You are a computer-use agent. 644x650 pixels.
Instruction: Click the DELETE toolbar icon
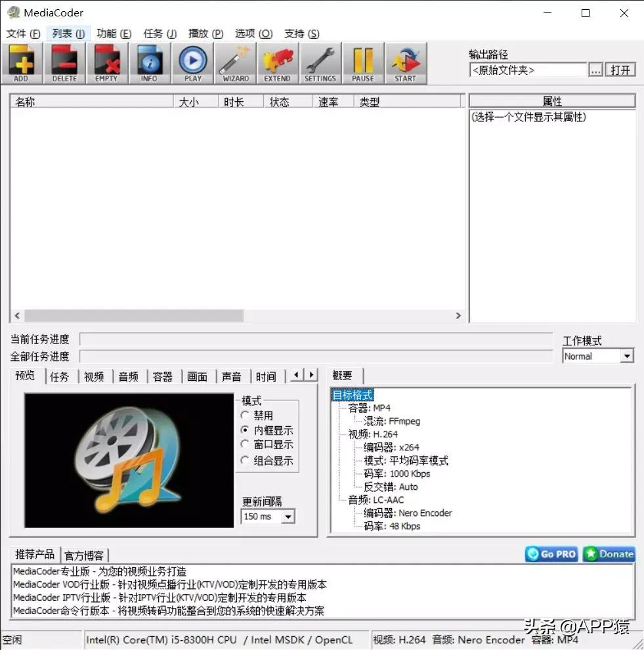point(64,64)
